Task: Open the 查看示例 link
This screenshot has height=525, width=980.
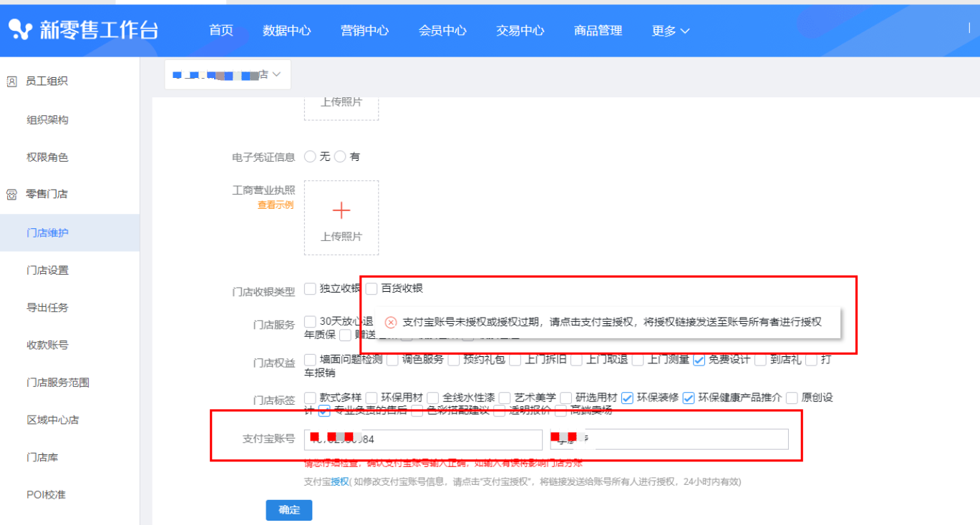Action: point(276,205)
